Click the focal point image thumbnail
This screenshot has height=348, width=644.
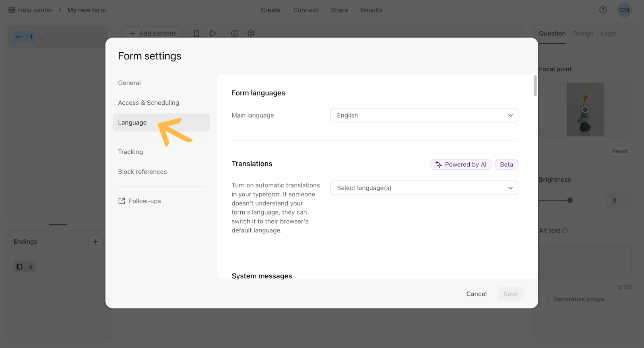coord(585,110)
